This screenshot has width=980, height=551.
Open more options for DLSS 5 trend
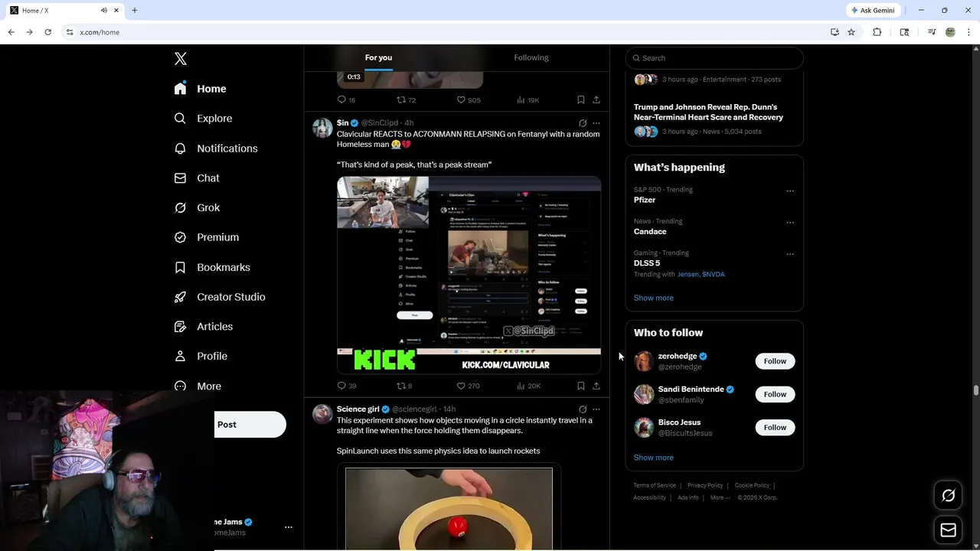coord(790,254)
